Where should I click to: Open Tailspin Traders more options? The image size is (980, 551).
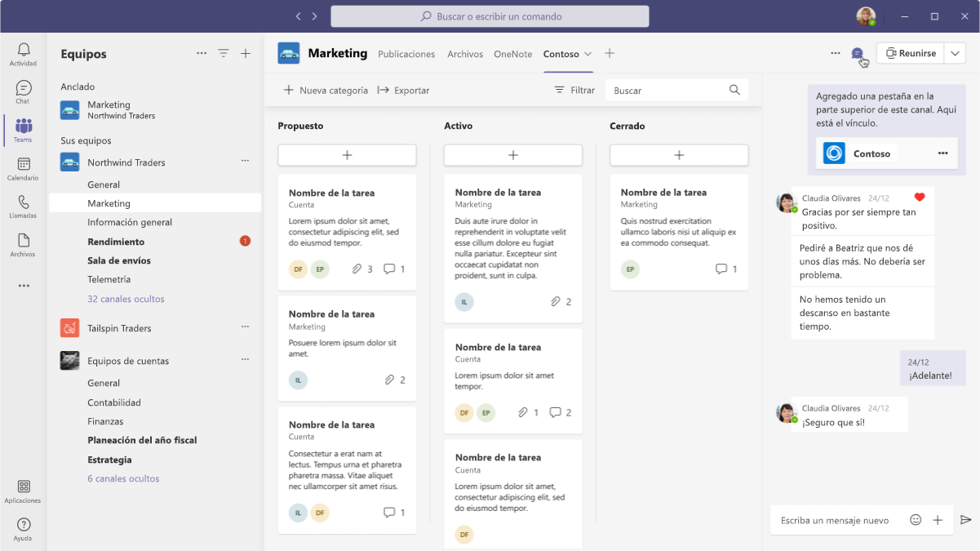pos(245,327)
